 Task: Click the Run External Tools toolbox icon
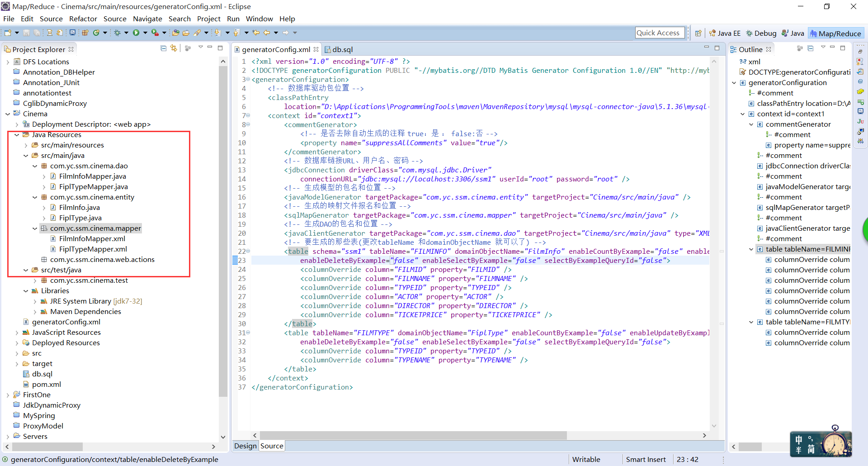pos(155,33)
